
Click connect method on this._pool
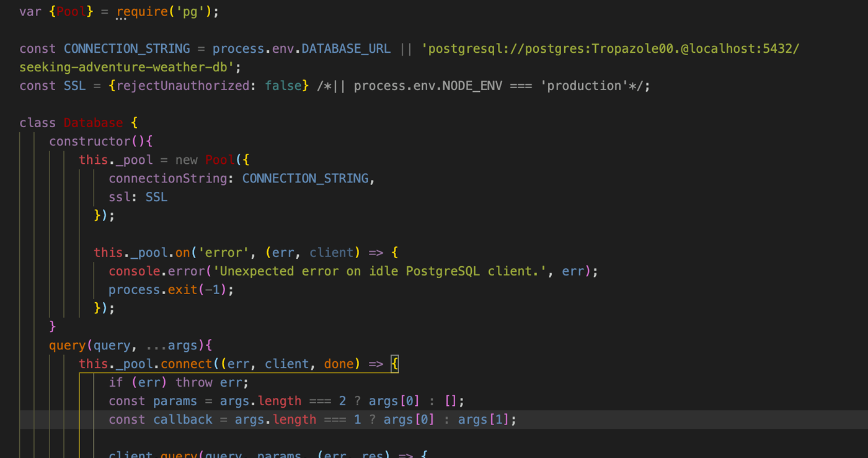(187, 364)
